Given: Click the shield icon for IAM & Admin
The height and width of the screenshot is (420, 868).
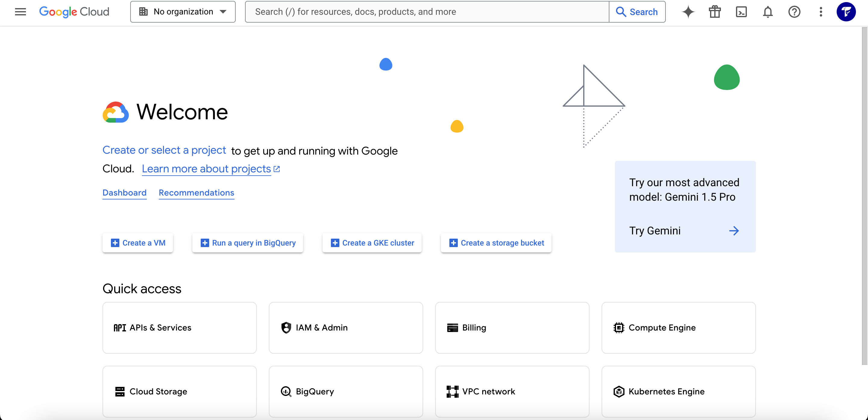Looking at the screenshot, I should [x=286, y=328].
